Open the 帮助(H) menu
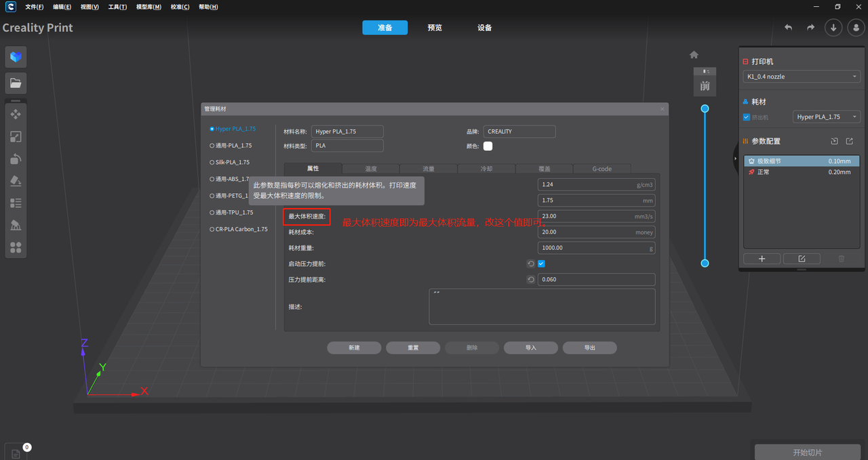Image resolution: width=868 pixels, height=460 pixels. [x=208, y=7]
